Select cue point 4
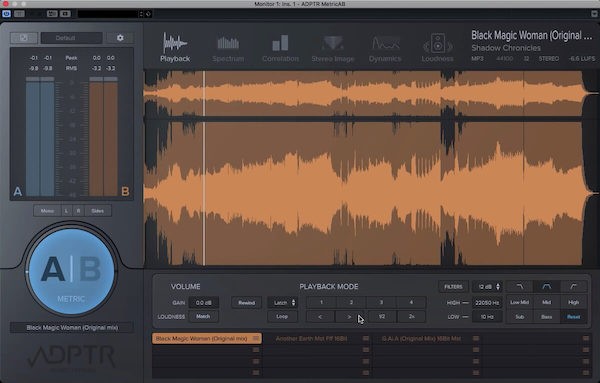600x383 pixels. [x=411, y=302]
